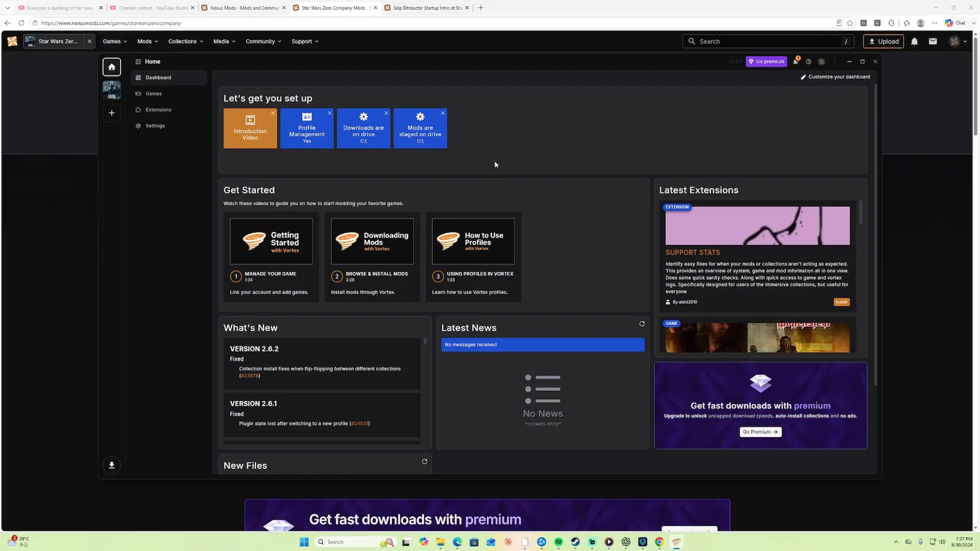Dismiss the Profile Management tile

point(330,113)
